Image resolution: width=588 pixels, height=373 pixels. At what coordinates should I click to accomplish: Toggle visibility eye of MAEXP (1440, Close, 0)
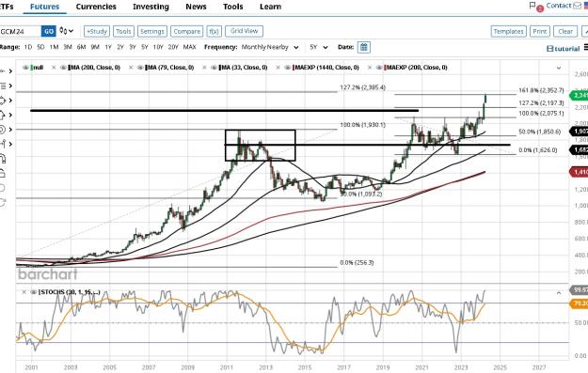click(x=288, y=68)
